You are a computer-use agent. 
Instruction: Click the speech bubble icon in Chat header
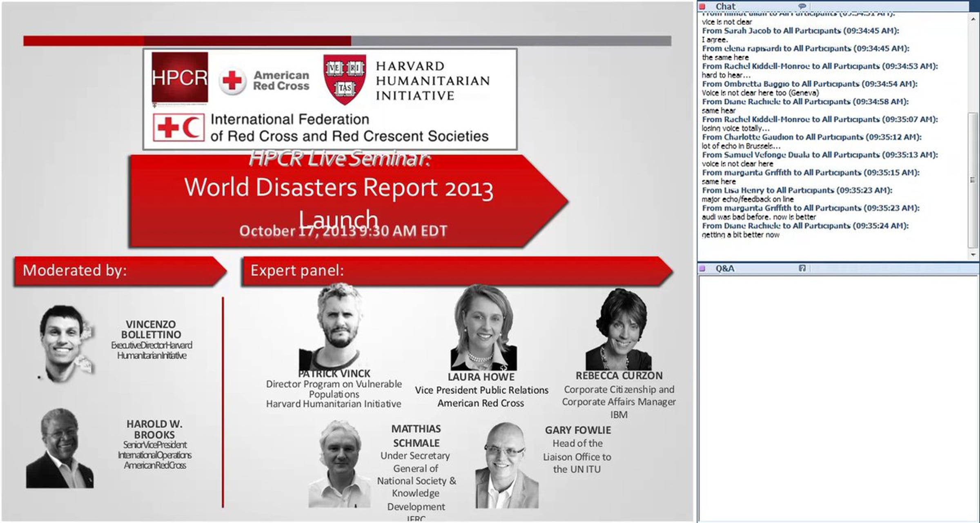click(x=802, y=6)
